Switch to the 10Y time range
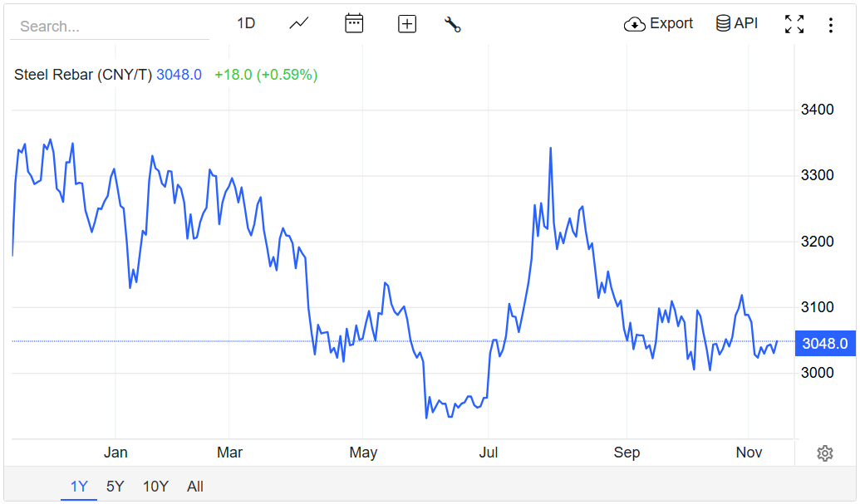Viewport: 860px width, 504px height. [x=155, y=487]
